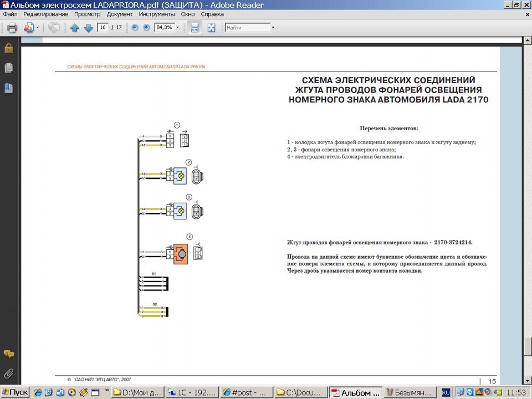
Task: Open the collaboration (people) tool icon
Action: coord(28,28)
